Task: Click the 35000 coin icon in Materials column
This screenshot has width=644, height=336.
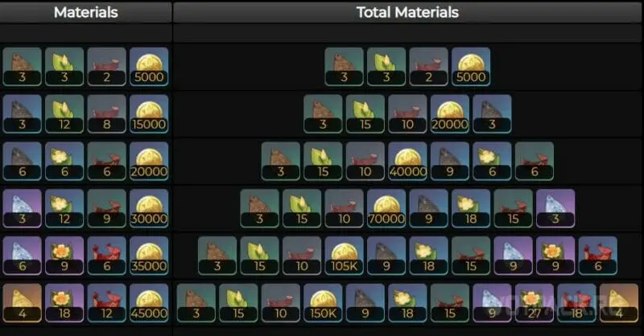Action: tap(149, 256)
